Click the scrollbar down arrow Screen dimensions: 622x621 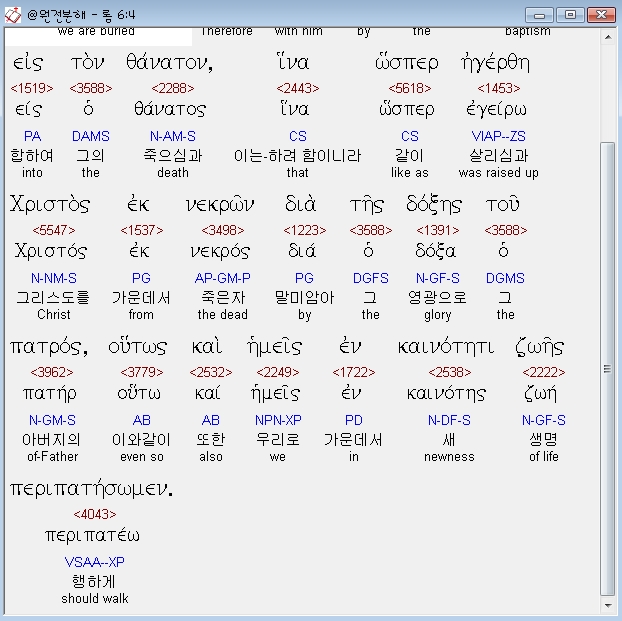(608, 606)
